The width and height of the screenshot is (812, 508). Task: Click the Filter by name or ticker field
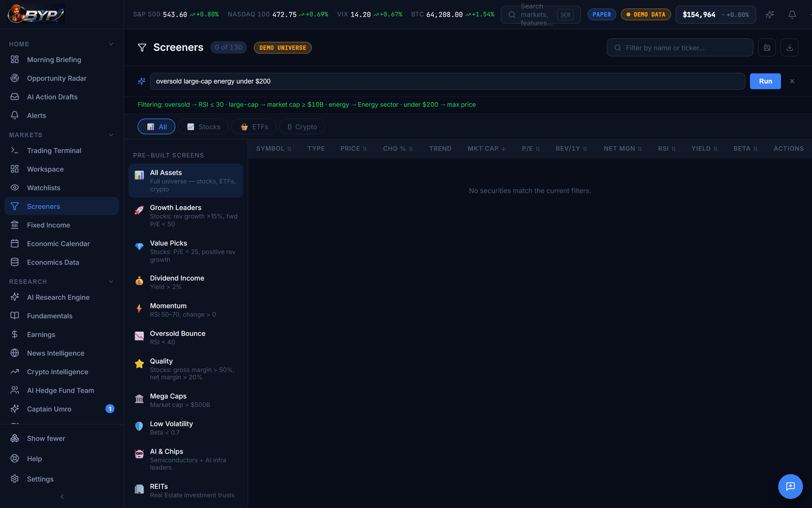pos(680,48)
